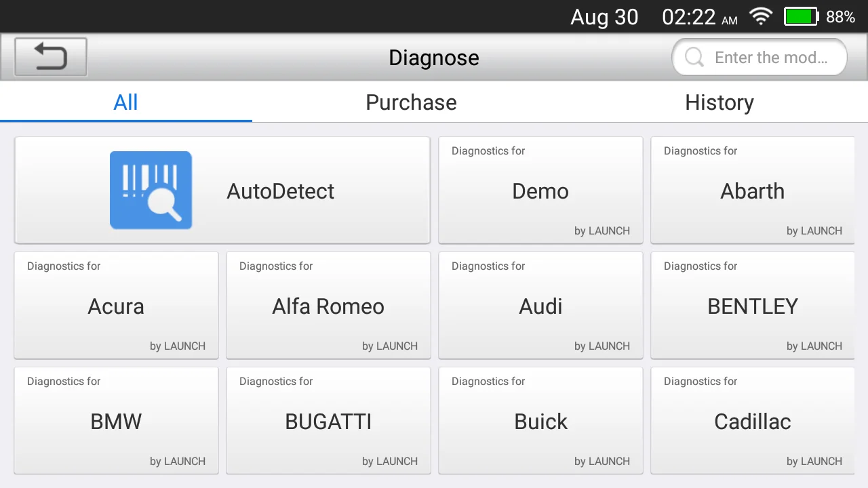Tap the back arrow button
The height and width of the screenshot is (488, 868).
click(51, 57)
